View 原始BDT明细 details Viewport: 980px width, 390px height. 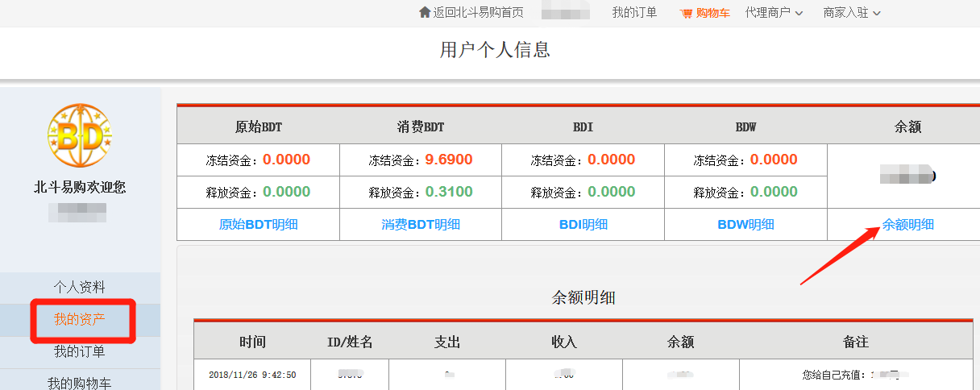pos(258,225)
